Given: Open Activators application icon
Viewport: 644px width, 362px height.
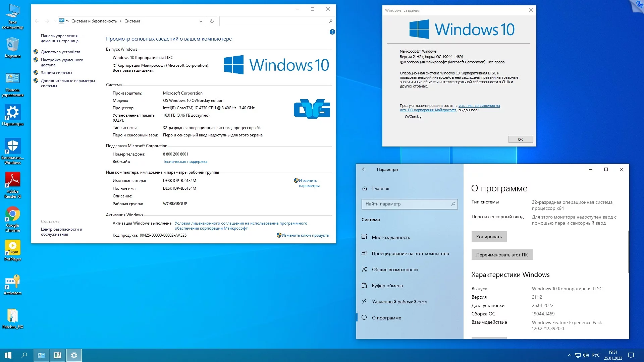Looking at the screenshot, I should click(12, 280).
